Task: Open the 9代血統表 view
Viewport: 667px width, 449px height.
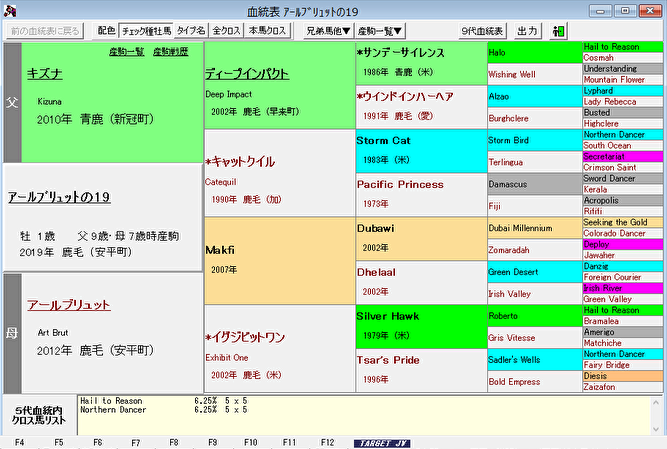Action: click(x=482, y=31)
